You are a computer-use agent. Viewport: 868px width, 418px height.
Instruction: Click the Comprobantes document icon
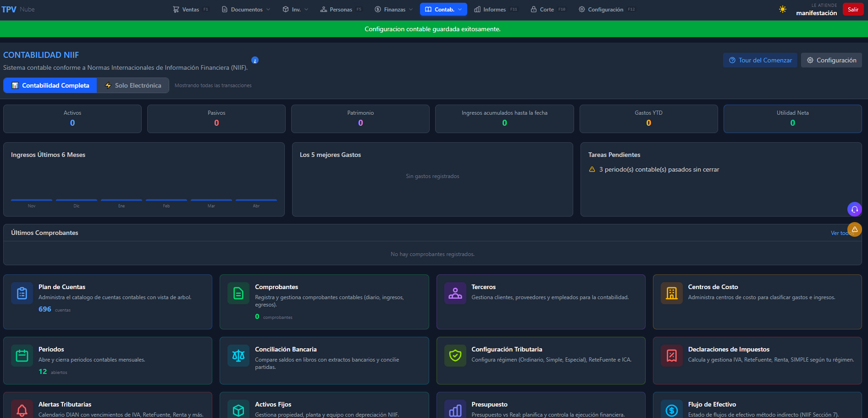coord(238,293)
